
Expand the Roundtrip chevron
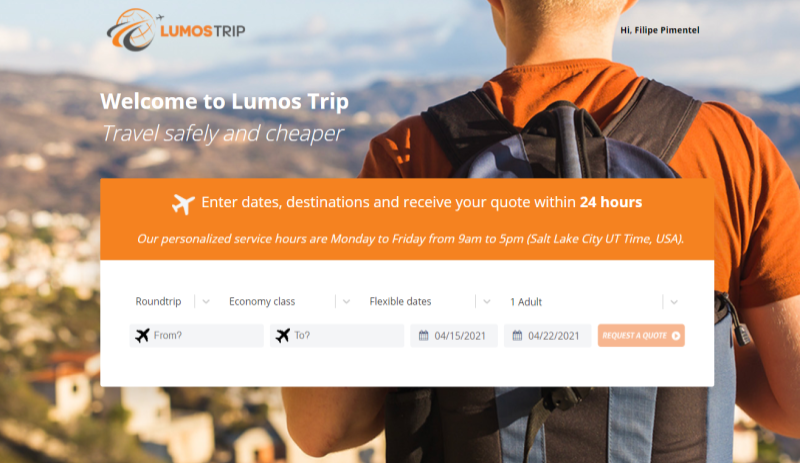pos(206,302)
